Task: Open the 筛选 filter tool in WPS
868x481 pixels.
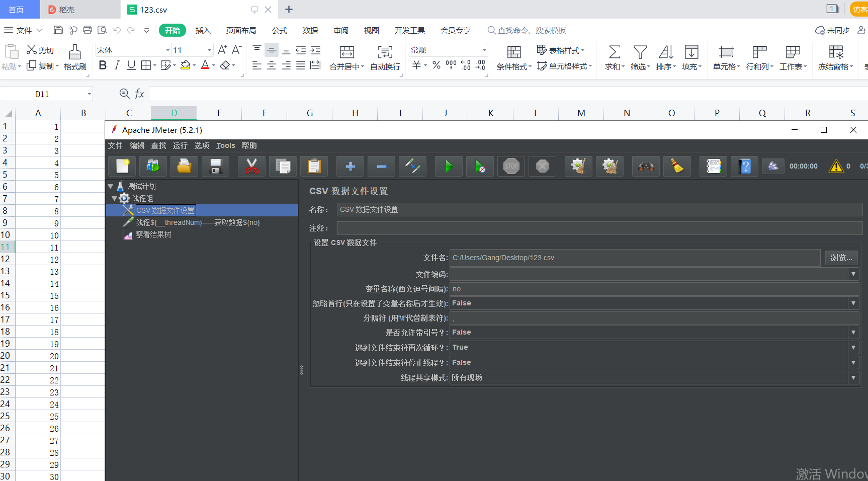Action: pos(639,58)
